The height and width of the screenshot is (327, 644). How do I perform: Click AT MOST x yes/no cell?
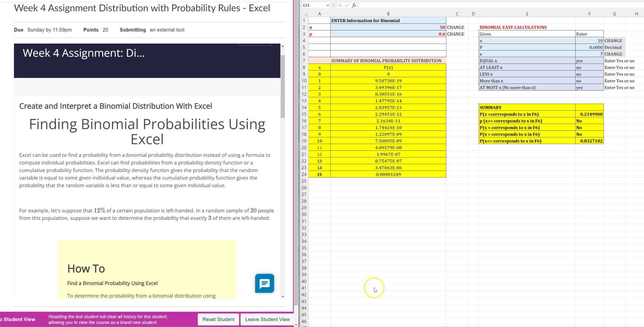point(589,87)
